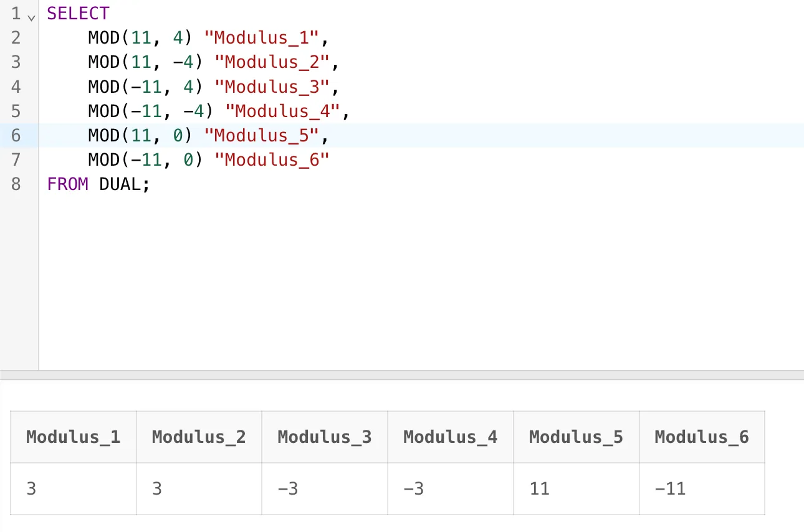This screenshot has height=532, width=804.
Task: Select line number 4 in the gutter
Action: 16,87
